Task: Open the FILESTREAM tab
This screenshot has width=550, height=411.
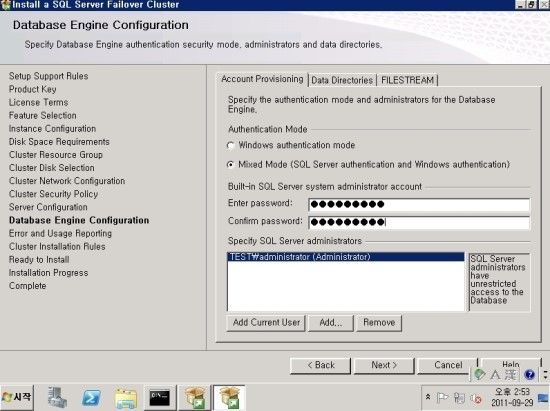Action: click(407, 80)
